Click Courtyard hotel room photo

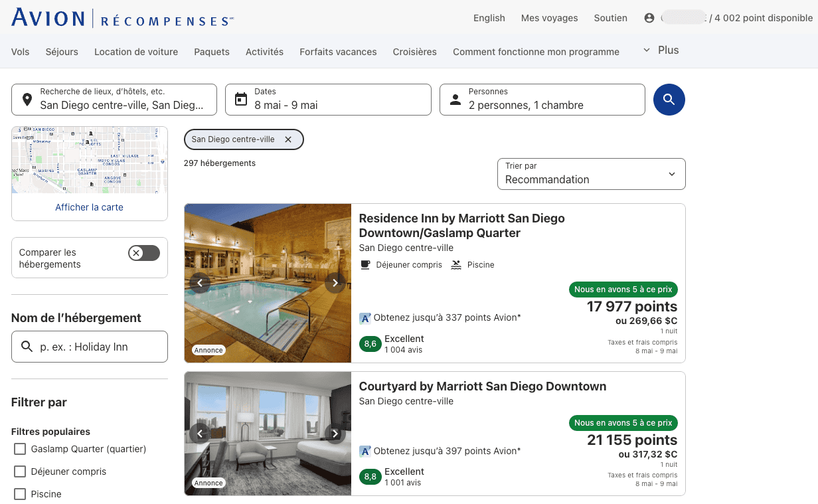coord(268,434)
